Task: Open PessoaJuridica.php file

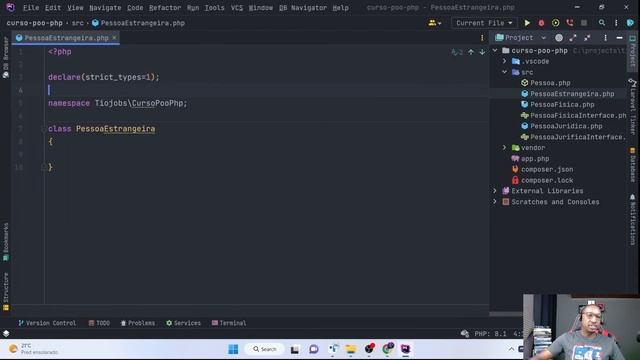Action: point(566,126)
